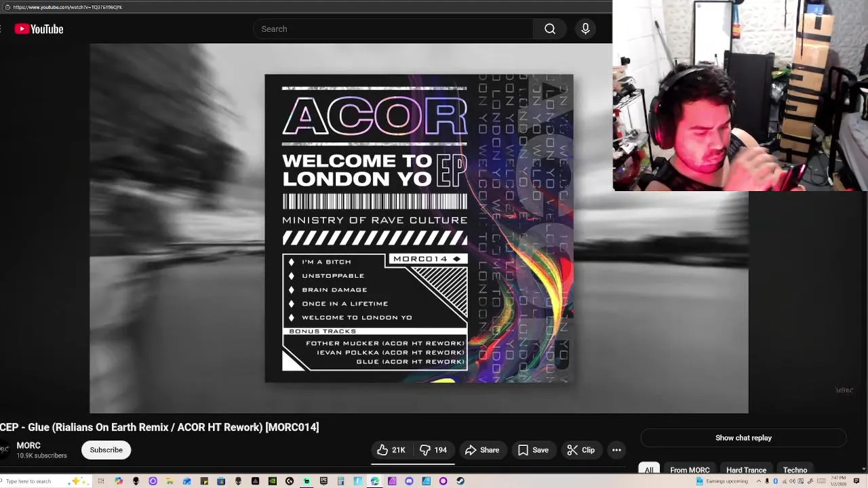Click the video title mentioning Glue Rialians Remix
This screenshot has height=488, width=868.
click(x=159, y=427)
